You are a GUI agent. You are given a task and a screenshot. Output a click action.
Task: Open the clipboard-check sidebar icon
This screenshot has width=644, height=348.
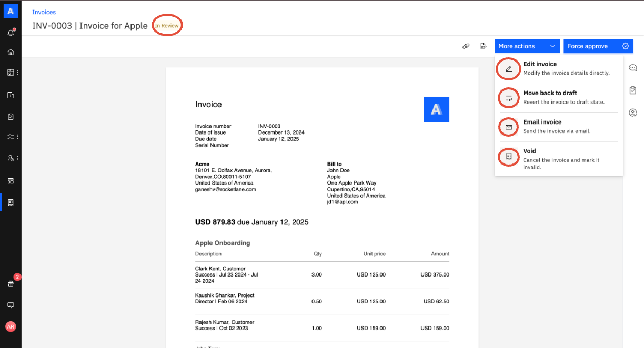point(11,117)
